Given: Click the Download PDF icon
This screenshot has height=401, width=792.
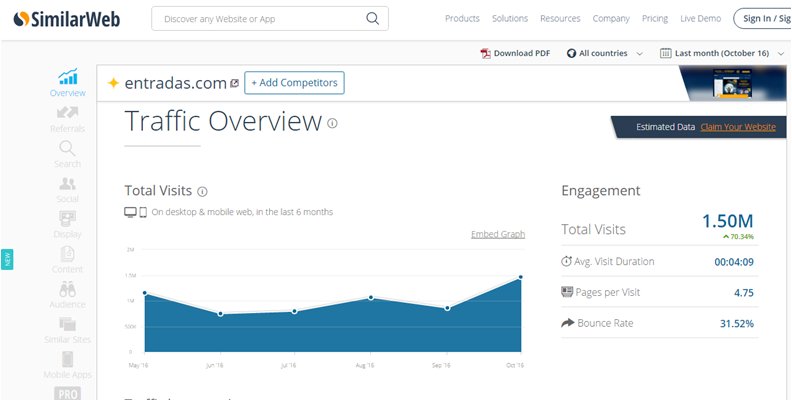Looking at the screenshot, I should coord(485,54).
